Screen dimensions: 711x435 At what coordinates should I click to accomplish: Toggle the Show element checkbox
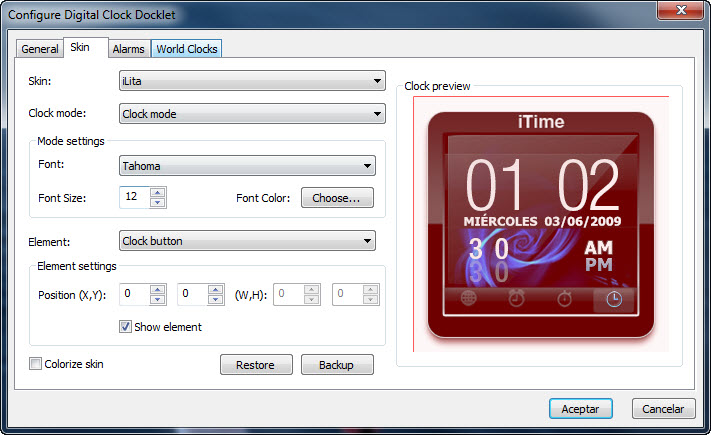click(x=126, y=327)
